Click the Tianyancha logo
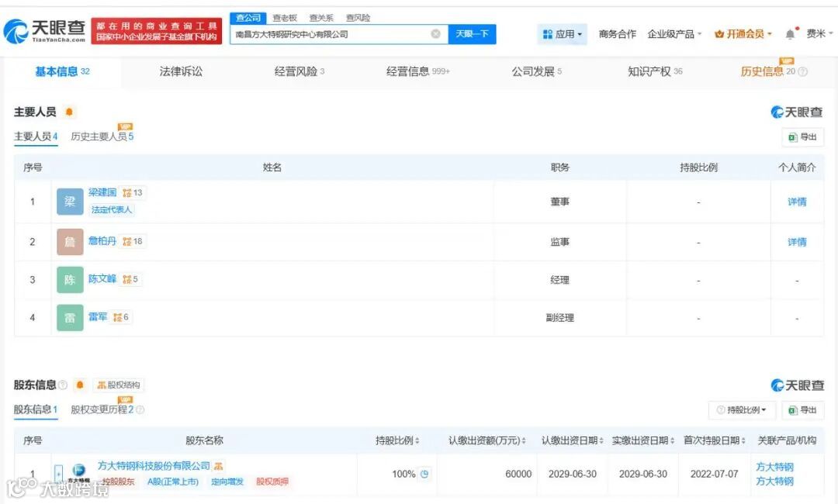The image size is (838, 504). (44, 32)
